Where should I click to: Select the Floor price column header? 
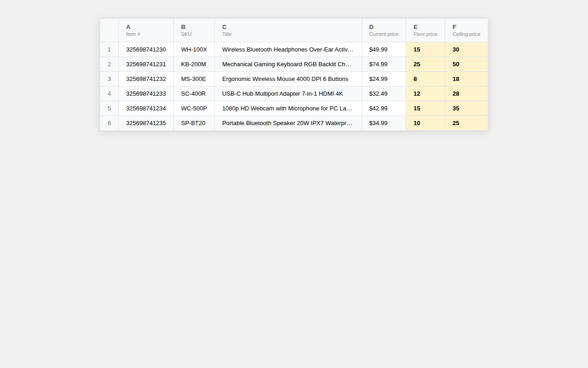tap(425, 30)
